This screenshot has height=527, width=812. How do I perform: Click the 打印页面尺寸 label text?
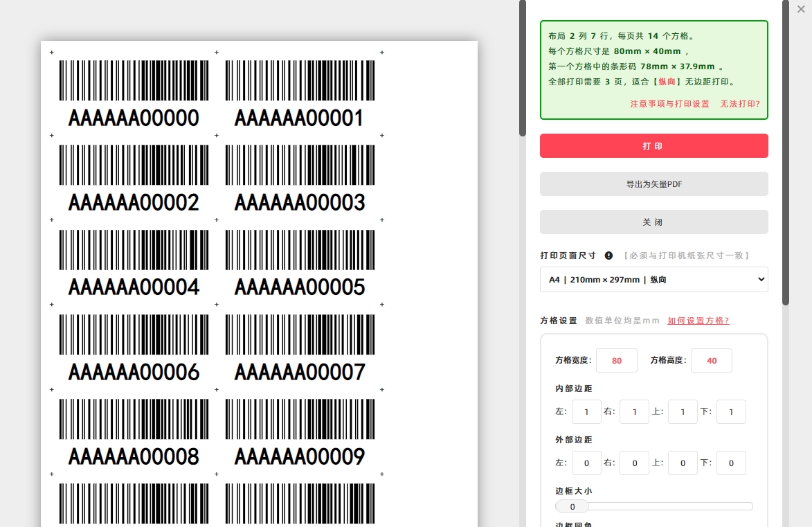[568, 256]
